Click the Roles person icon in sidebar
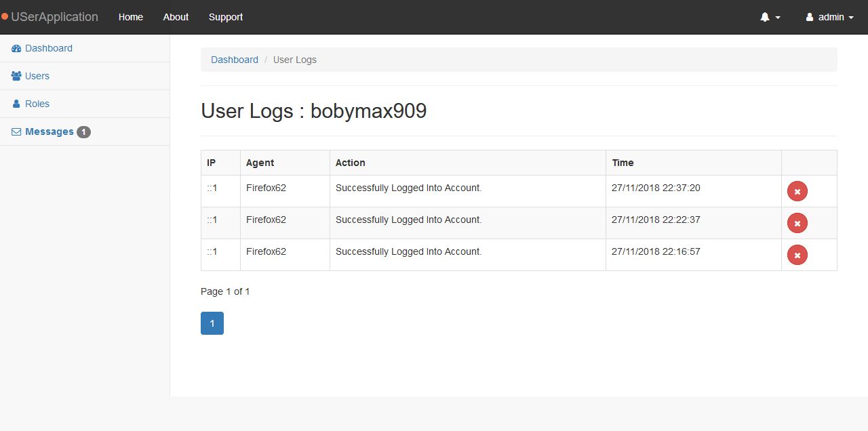This screenshot has height=431, width=868. [17, 104]
